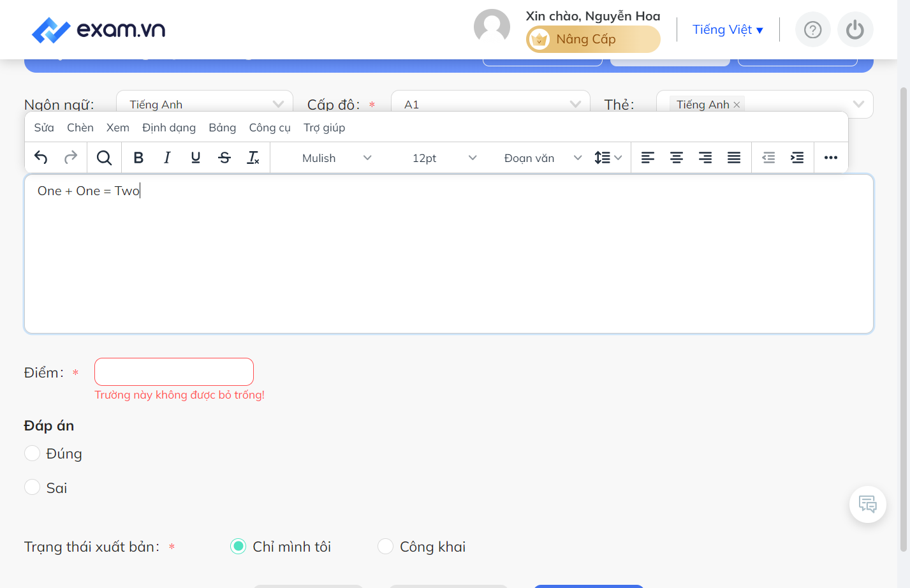Decrease paragraph indent

click(x=768, y=158)
